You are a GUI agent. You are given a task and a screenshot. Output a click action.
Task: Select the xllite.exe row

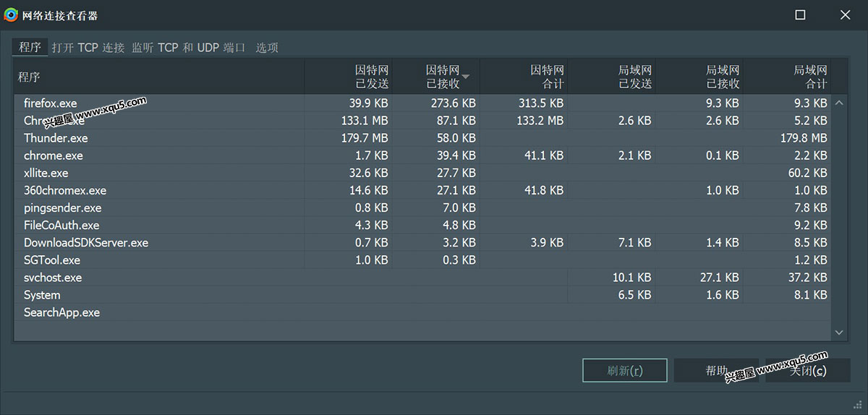[x=422, y=173]
